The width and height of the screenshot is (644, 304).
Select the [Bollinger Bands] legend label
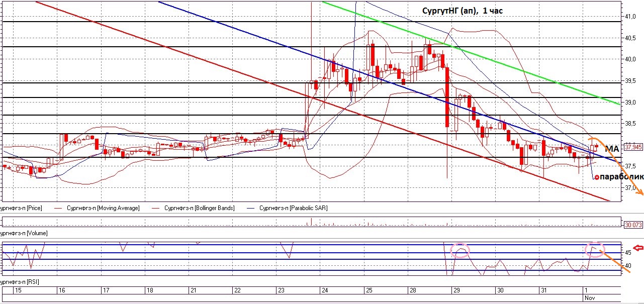coord(199,208)
